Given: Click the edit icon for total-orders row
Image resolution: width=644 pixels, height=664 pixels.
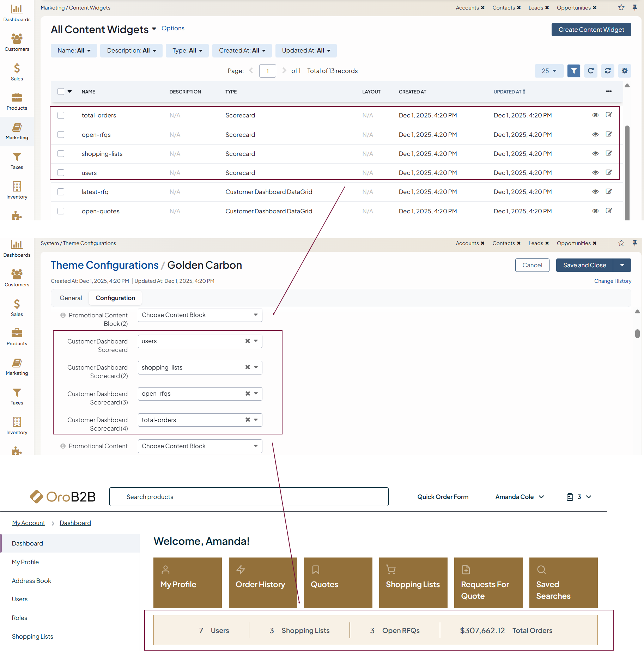Looking at the screenshot, I should point(609,115).
